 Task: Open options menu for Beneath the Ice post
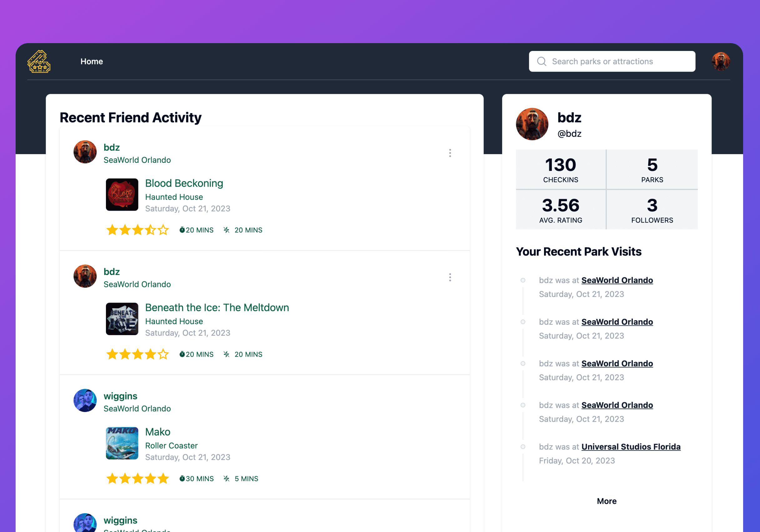tap(450, 277)
